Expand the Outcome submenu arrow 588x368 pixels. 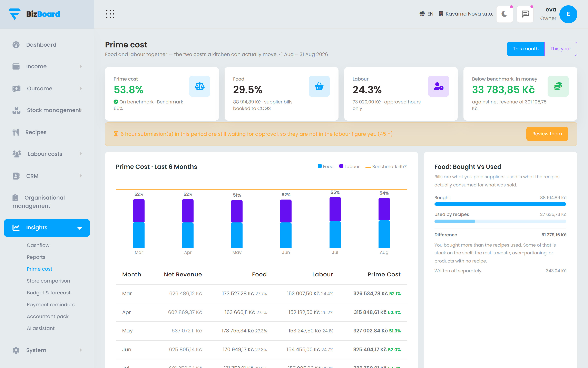[81, 88]
